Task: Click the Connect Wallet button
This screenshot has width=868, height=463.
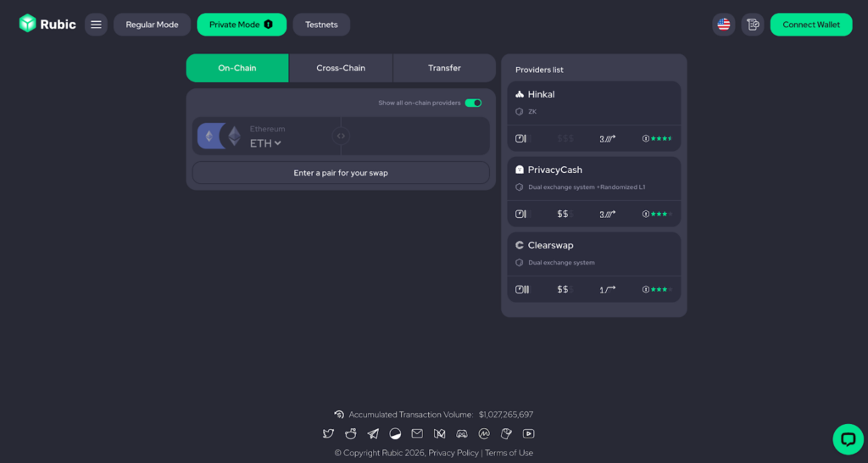Action: (x=810, y=25)
